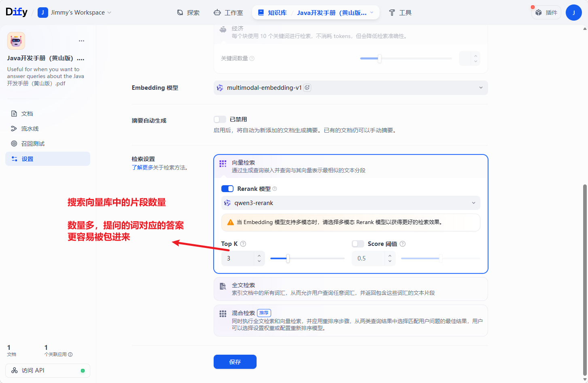Open the qwen3-rerank model dropdown
Image resolution: width=588 pixels, height=383 pixels.
351,203
